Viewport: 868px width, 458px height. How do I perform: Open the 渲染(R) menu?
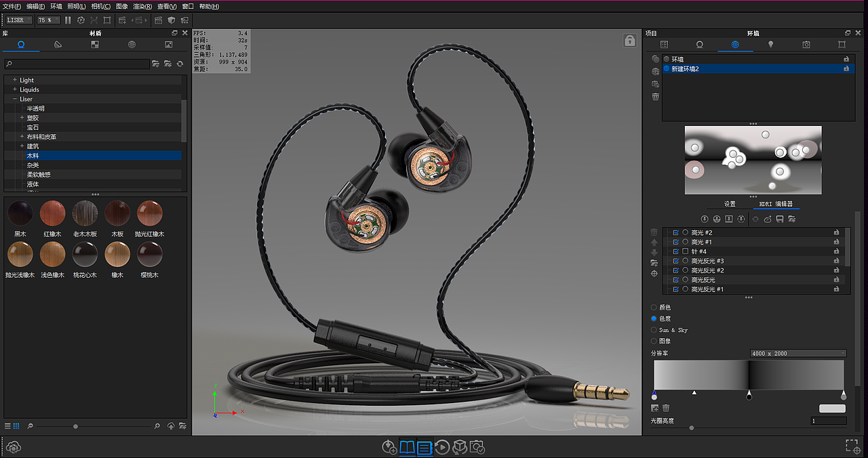(x=142, y=6)
